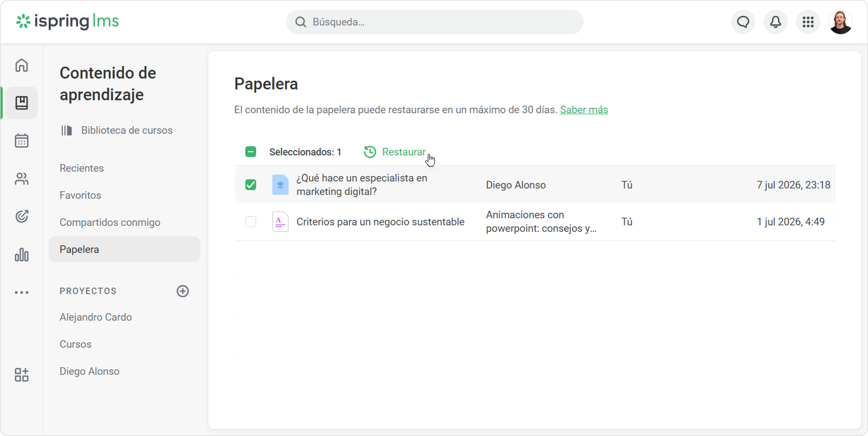Add a new project with plus icon
Viewport: 868px width, 436px height.
point(183,291)
